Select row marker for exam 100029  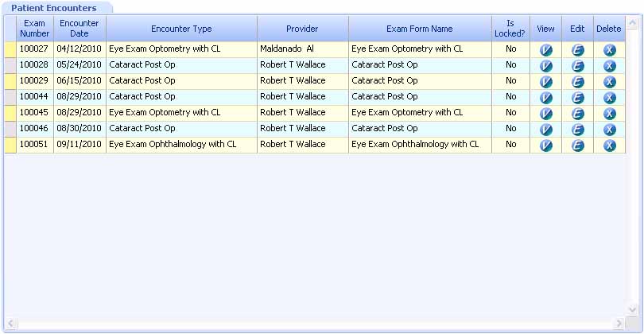[x=10, y=81]
